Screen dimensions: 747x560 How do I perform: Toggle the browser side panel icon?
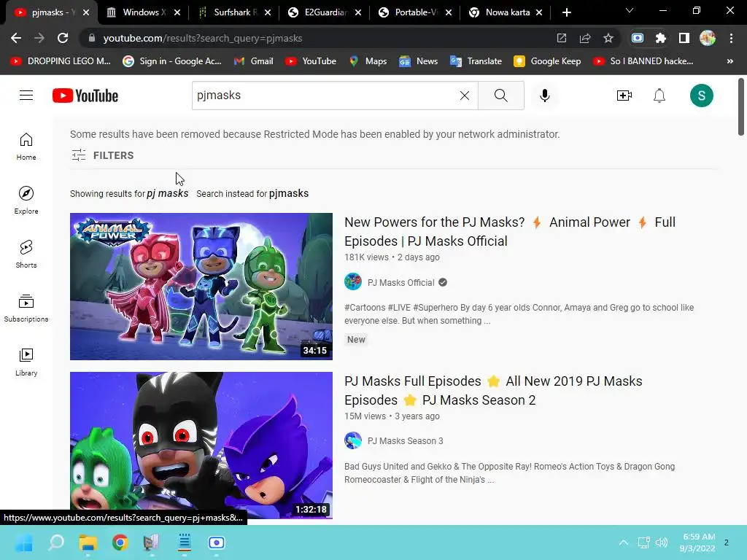click(684, 38)
